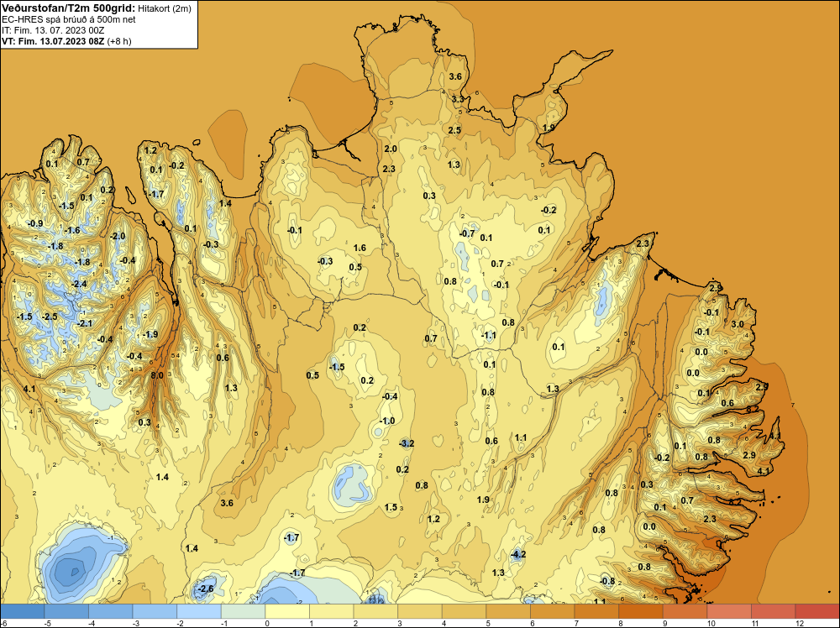Click the legend swatch between -4 and -3
The height and width of the screenshot is (628, 840).
[110, 611]
